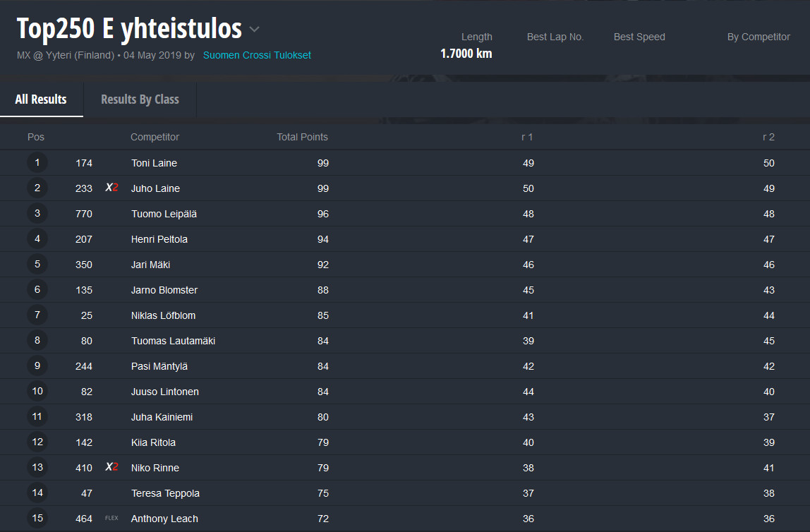The width and height of the screenshot is (810, 532).
Task: Click X2 transponder icon beside Niko Rinne
Action: pos(111,467)
